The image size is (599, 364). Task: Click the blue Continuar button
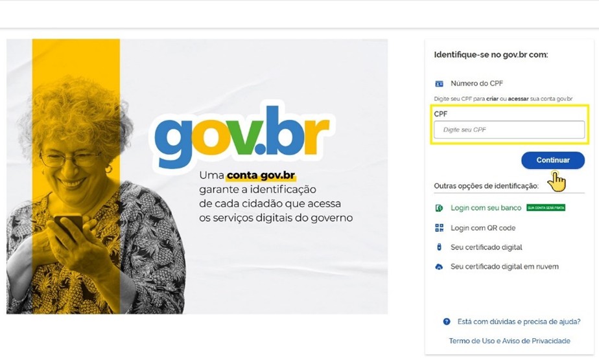(x=553, y=160)
